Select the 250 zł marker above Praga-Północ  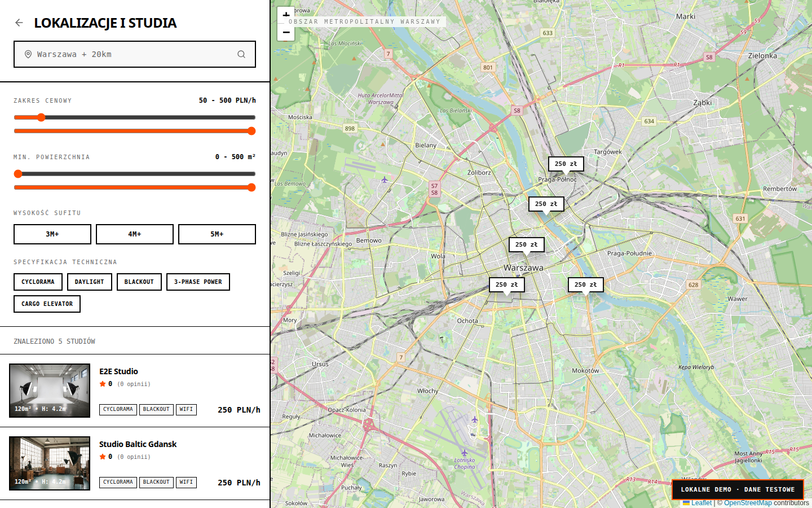click(566, 164)
